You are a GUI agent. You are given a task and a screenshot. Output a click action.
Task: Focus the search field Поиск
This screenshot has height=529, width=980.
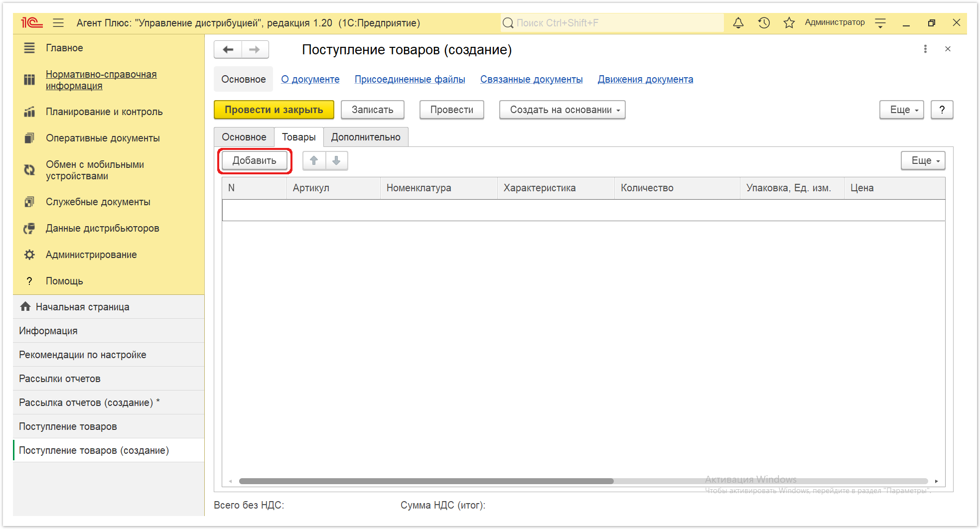pos(612,23)
